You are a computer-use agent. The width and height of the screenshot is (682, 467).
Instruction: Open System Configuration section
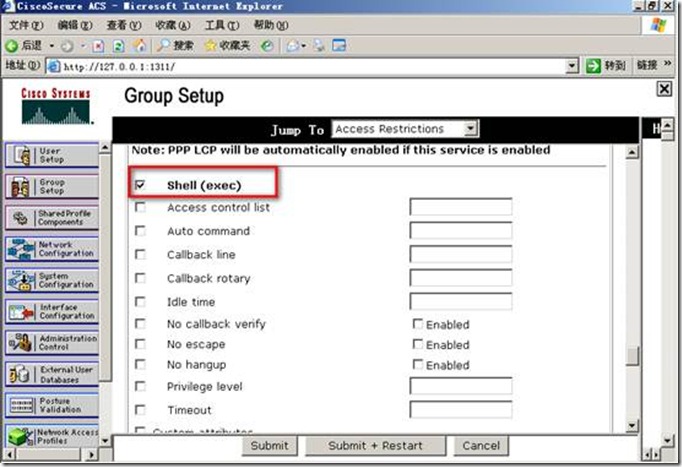coord(52,280)
